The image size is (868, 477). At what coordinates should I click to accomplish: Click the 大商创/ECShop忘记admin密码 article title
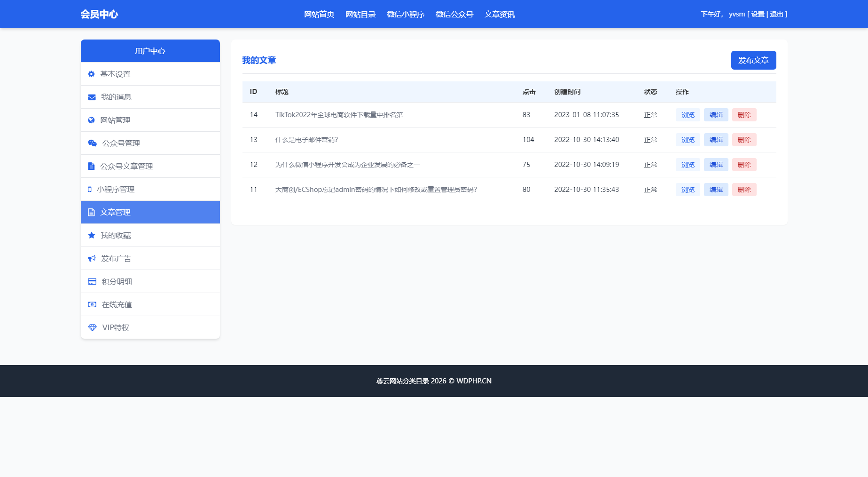click(376, 190)
